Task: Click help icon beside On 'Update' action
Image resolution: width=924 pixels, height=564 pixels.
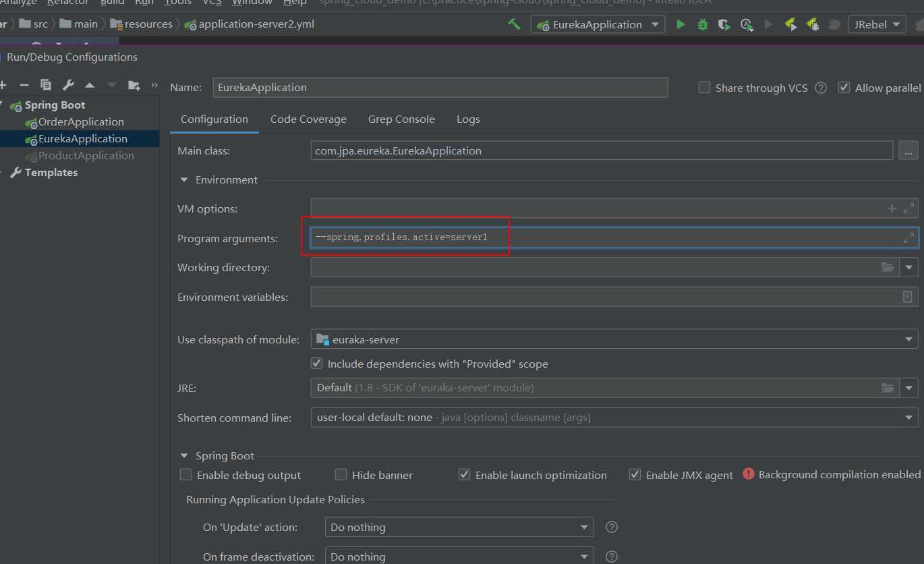Action: click(612, 527)
